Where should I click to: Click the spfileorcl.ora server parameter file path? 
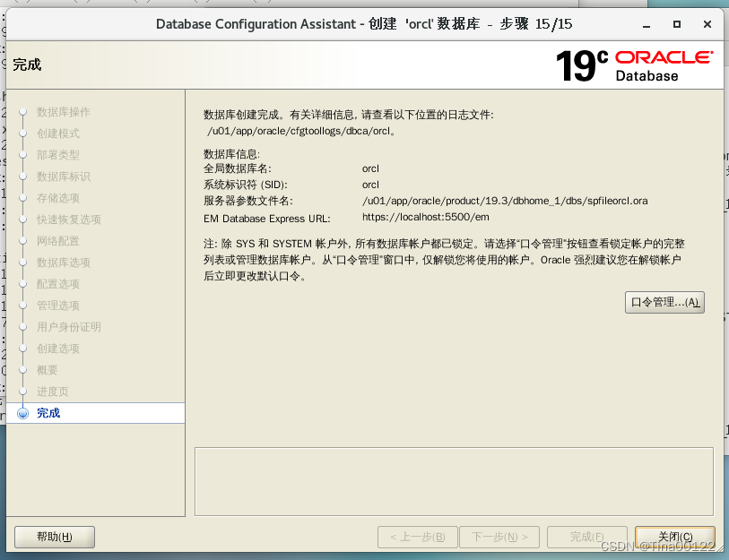(505, 201)
